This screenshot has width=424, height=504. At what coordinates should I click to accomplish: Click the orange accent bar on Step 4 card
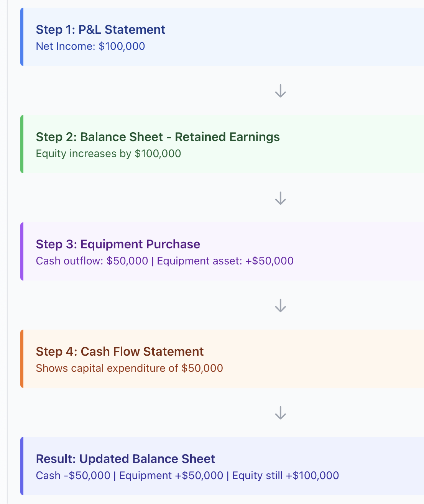pyautogui.click(x=22, y=359)
